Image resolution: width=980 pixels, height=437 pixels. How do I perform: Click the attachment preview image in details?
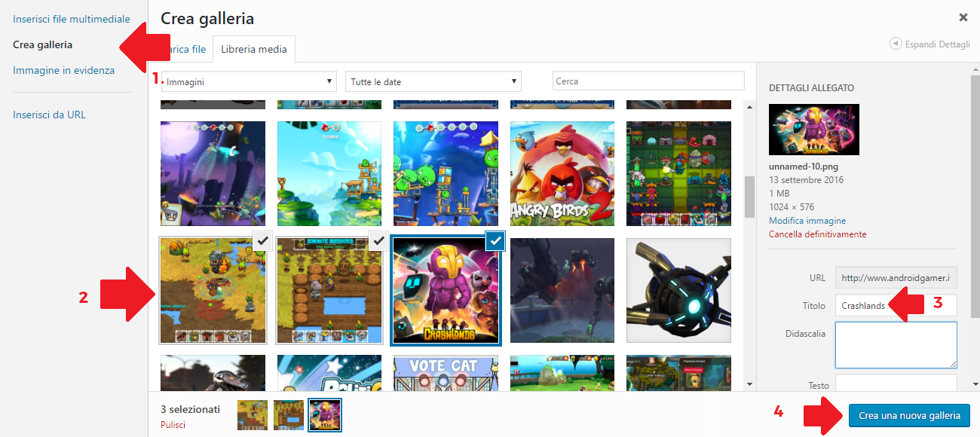coord(814,130)
